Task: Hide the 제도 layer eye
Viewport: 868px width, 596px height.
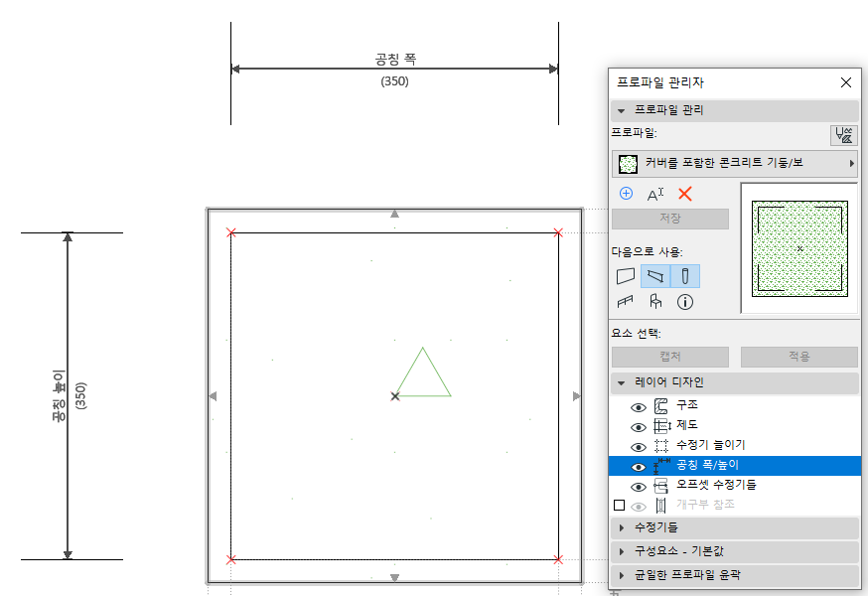Action: click(639, 427)
